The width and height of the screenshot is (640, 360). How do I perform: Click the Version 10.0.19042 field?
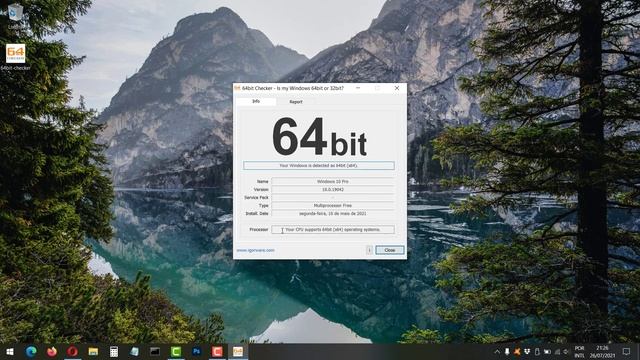[x=333, y=189]
